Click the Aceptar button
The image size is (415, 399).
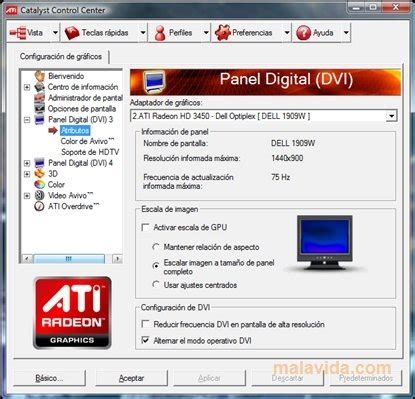[x=131, y=378]
